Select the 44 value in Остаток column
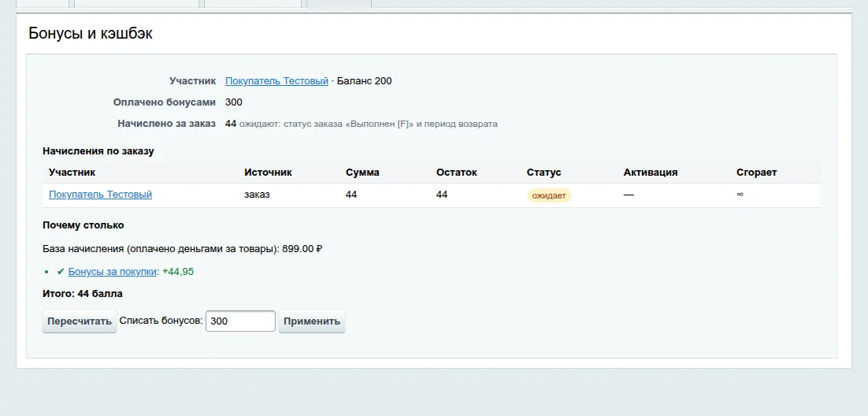The image size is (868, 416). tap(442, 195)
